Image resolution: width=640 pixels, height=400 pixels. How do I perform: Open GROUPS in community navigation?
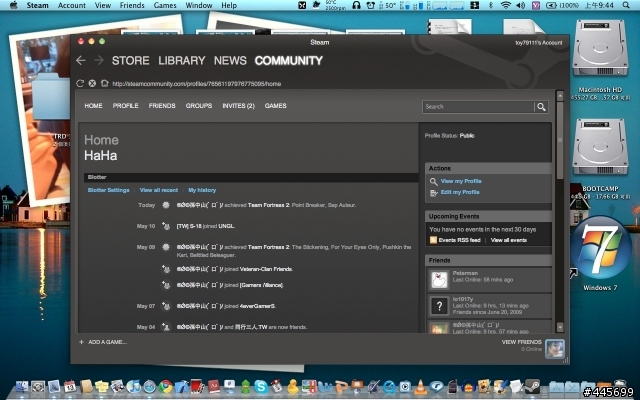coord(199,106)
